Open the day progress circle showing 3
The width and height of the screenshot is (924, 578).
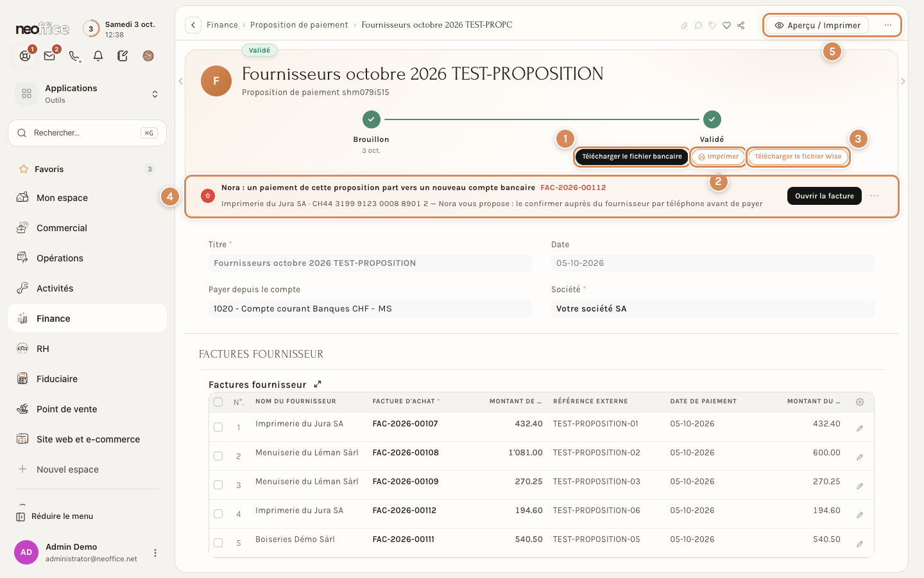pyautogui.click(x=91, y=29)
